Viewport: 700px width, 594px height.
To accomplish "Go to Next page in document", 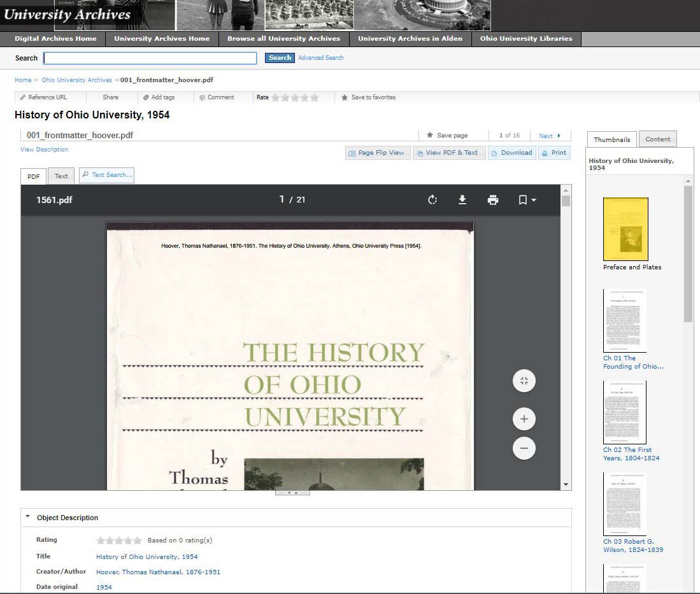I will tap(550, 136).
